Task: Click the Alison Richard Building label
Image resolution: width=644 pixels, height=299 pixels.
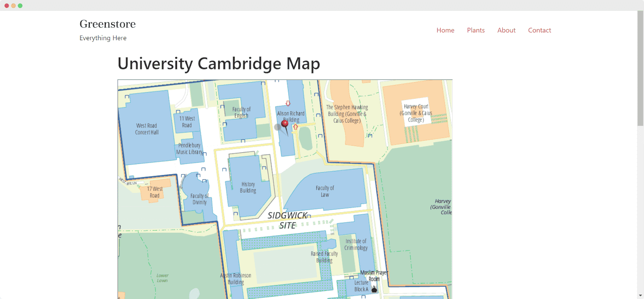Action: 291,117
